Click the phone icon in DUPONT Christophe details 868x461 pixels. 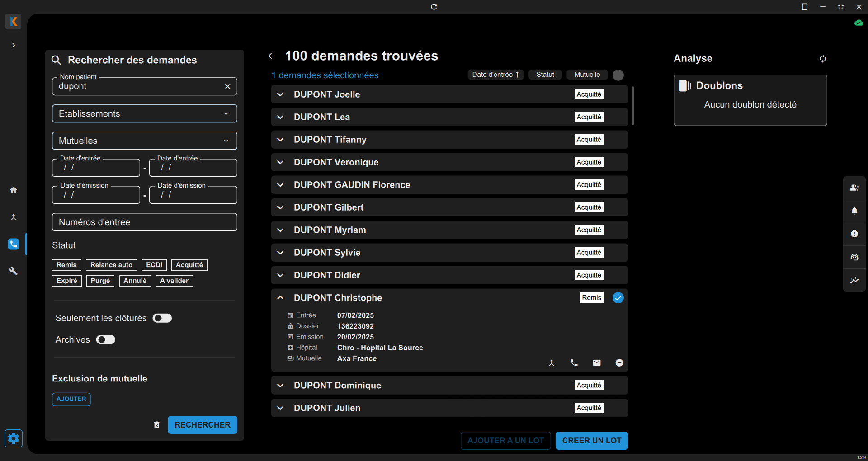(x=574, y=363)
